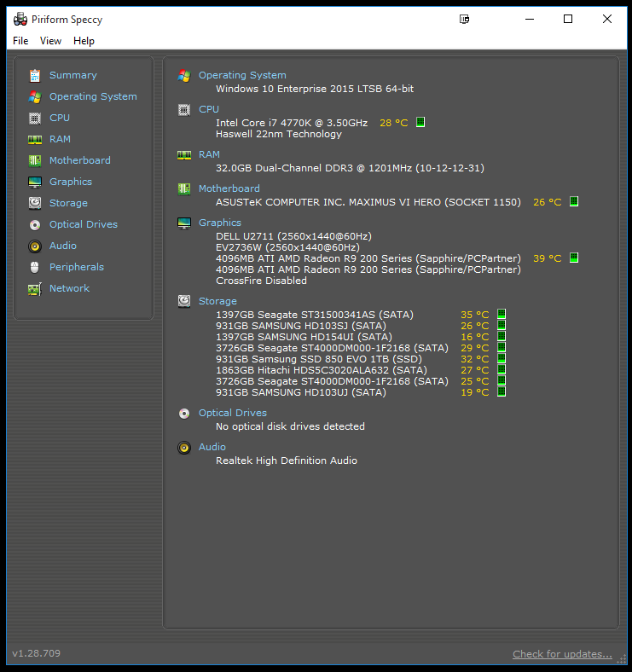Click the Graphics monitor icon in sidebar
Image resolution: width=632 pixels, height=672 pixels.
click(35, 182)
